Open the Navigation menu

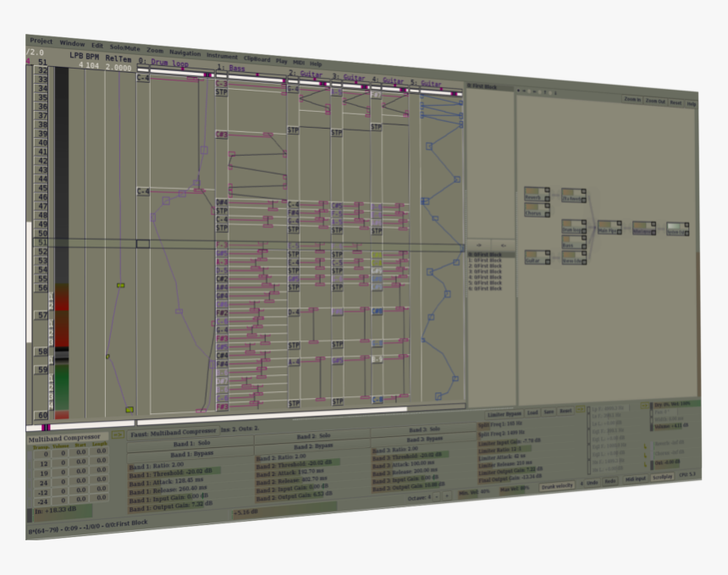pos(185,53)
